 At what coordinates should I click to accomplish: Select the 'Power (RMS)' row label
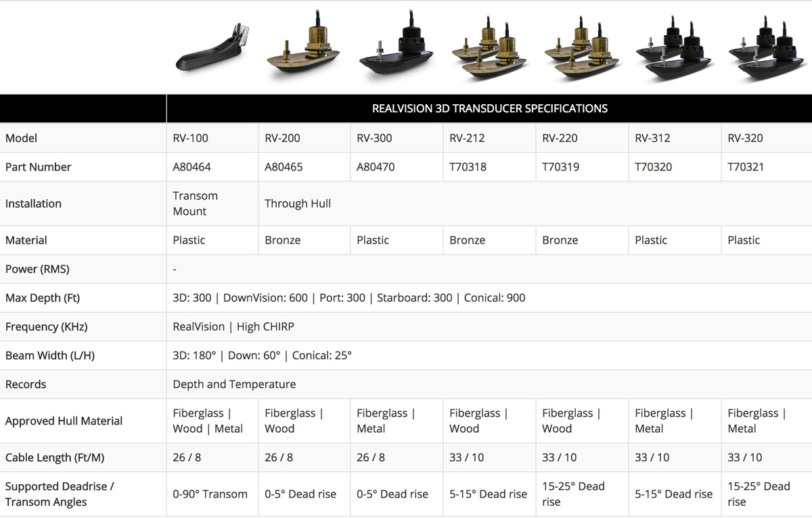37,269
